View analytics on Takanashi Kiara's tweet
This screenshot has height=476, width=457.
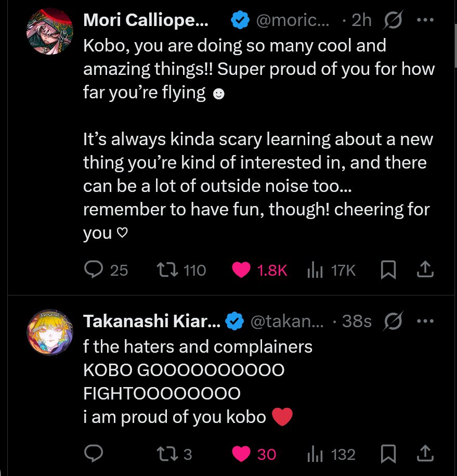[x=315, y=454]
